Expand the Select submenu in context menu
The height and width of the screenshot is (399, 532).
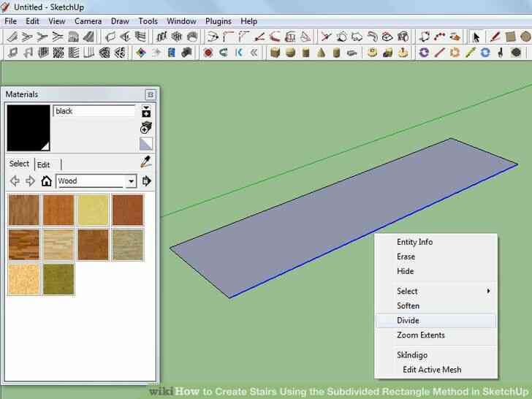pos(436,291)
